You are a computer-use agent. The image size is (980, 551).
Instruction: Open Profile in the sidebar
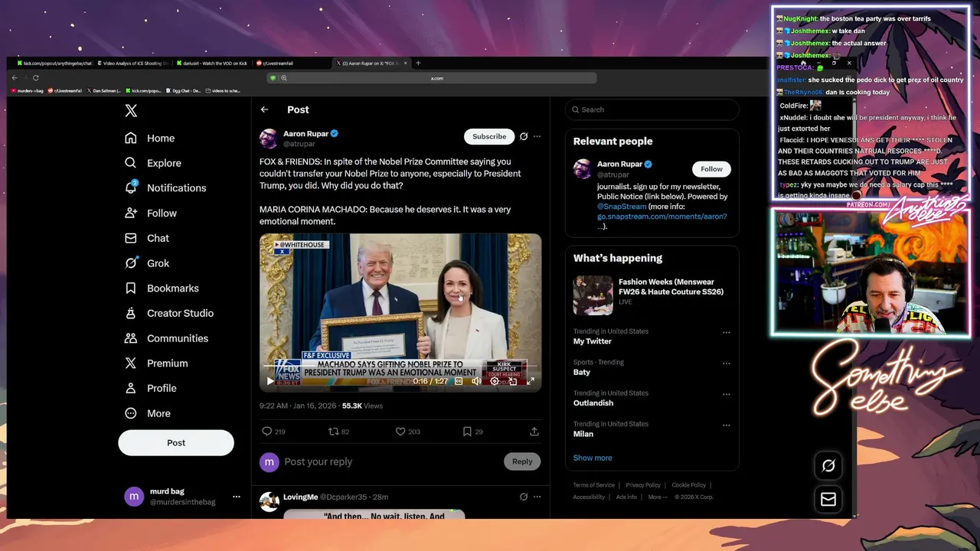click(151, 388)
